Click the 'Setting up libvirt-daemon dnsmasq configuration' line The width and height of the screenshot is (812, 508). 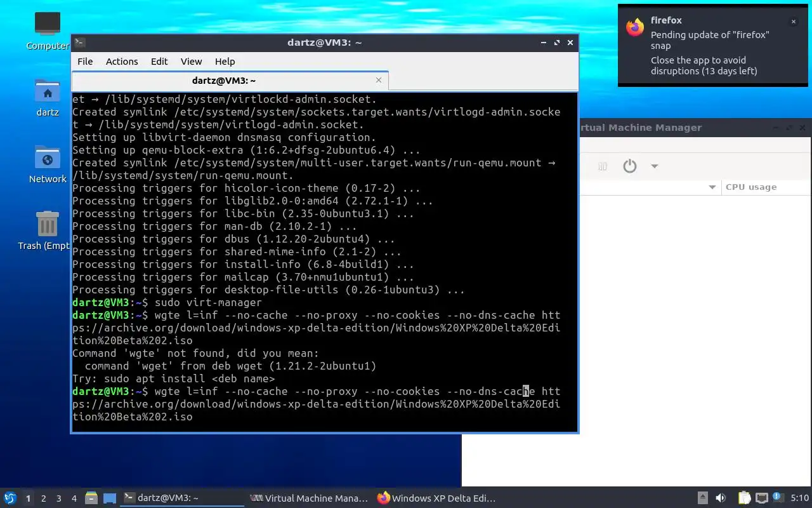(224, 137)
